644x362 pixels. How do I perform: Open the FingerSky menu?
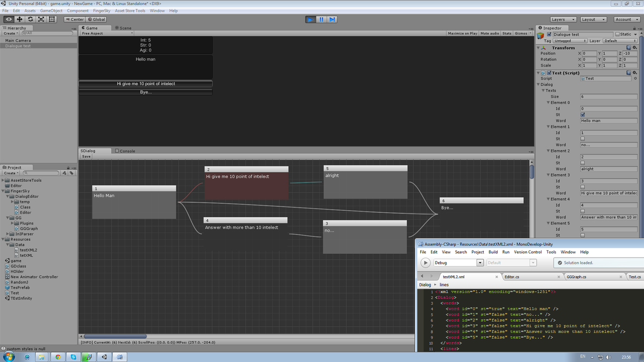tap(101, 11)
